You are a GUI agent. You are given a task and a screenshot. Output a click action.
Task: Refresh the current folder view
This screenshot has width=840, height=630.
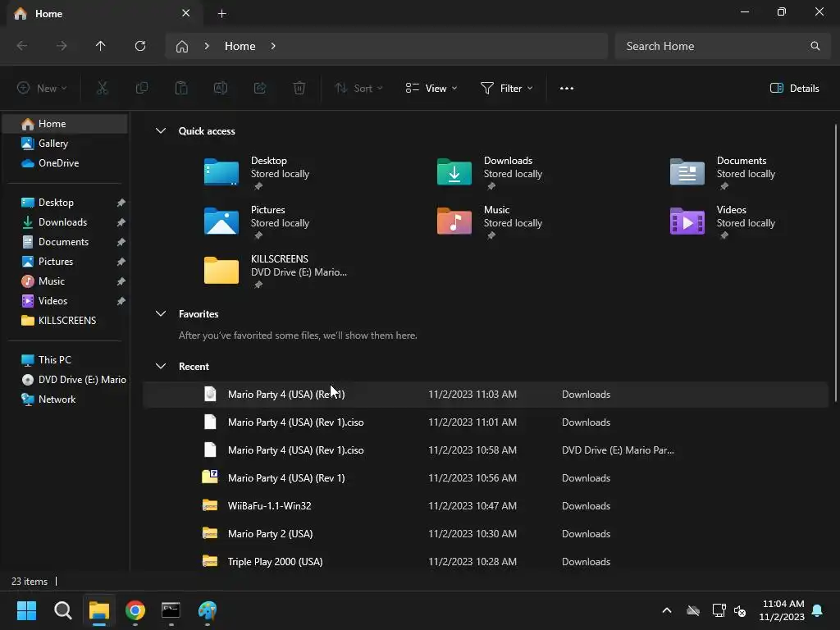(140, 46)
